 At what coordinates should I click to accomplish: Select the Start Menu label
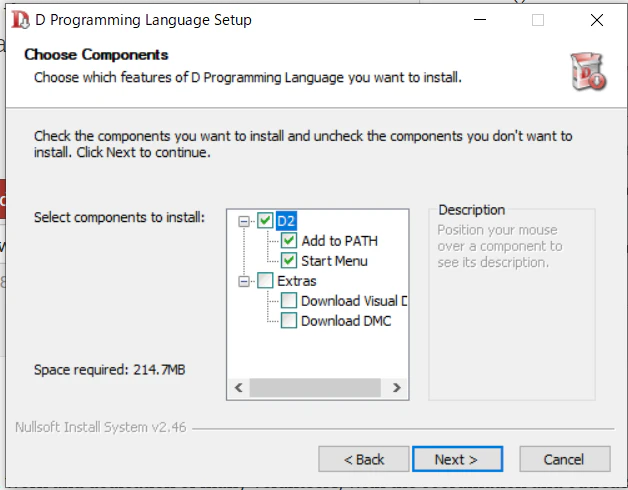334,261
